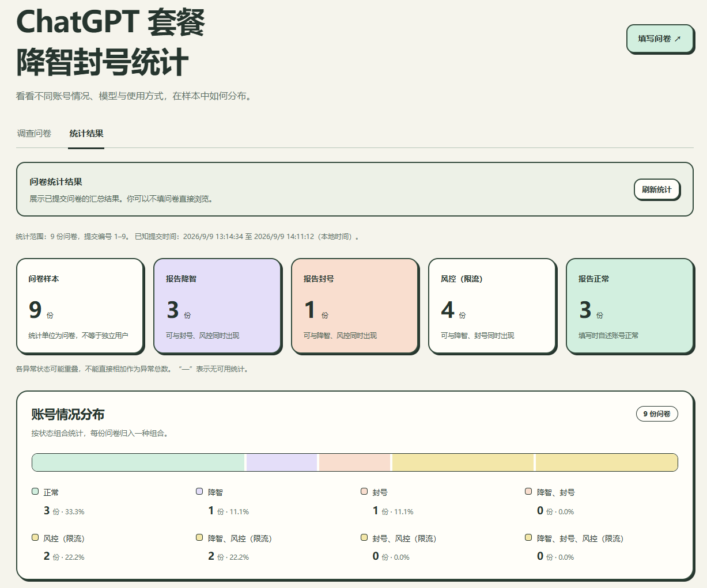Open the 报告降智 purple card
This screenshot has width=707, height=588.
coord(217,305)
